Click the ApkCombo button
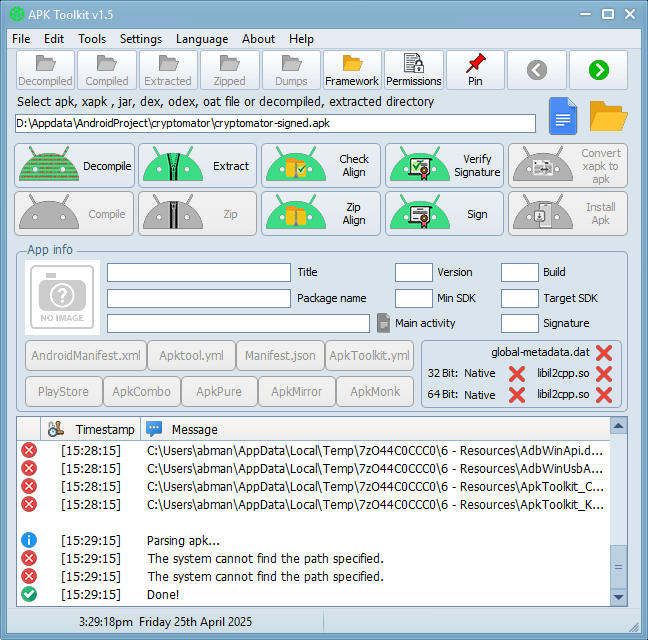The height and width of the screenshot is (640, 648). 142,392
